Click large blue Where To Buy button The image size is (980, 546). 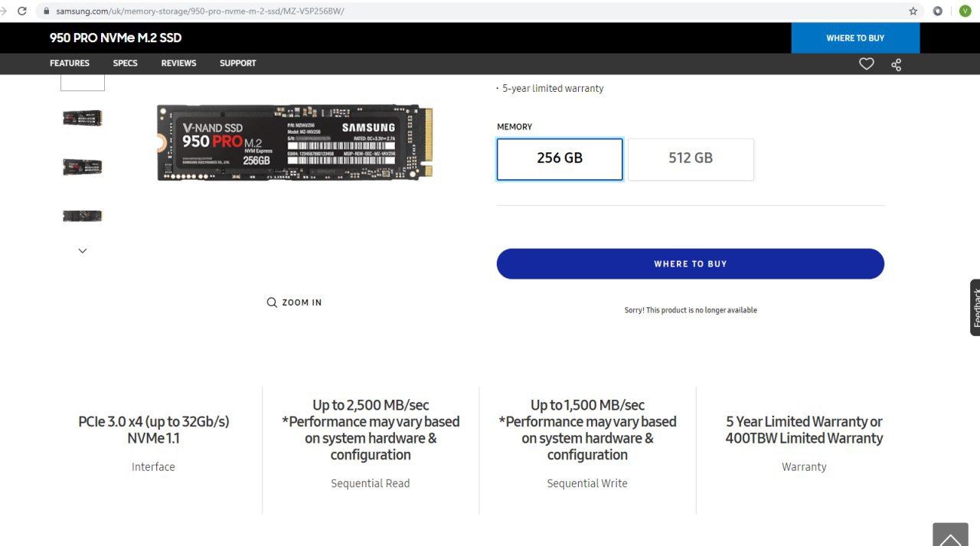[691, 263]
